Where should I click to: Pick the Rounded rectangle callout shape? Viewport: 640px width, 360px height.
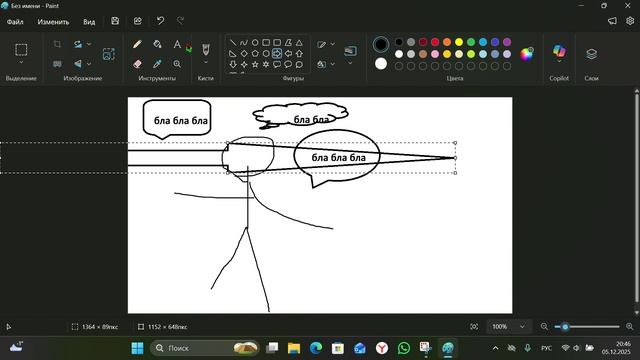tap(277, 64)
